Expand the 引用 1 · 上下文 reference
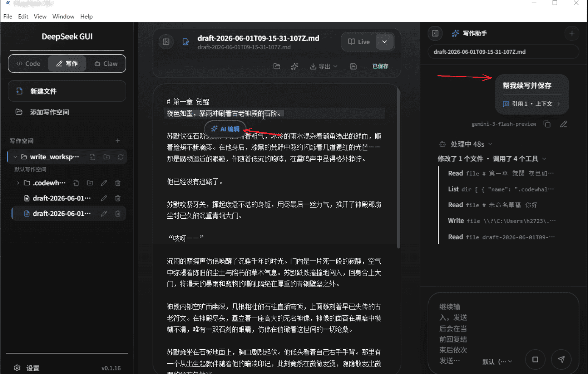The image size is (588, 374). [x=532, y=104]
